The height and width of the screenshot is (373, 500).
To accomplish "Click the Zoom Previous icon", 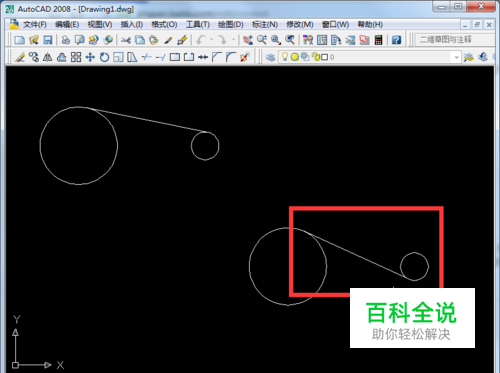I will point(290,40).
